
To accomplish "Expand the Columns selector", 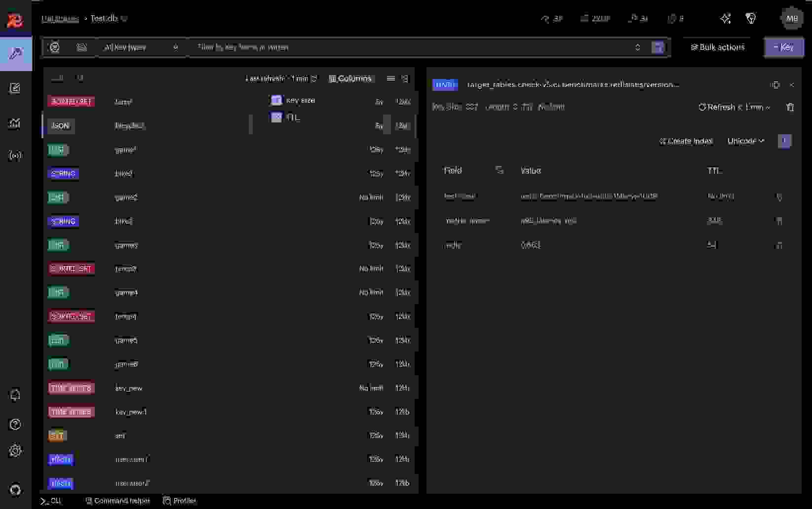I will click(350, 78).
